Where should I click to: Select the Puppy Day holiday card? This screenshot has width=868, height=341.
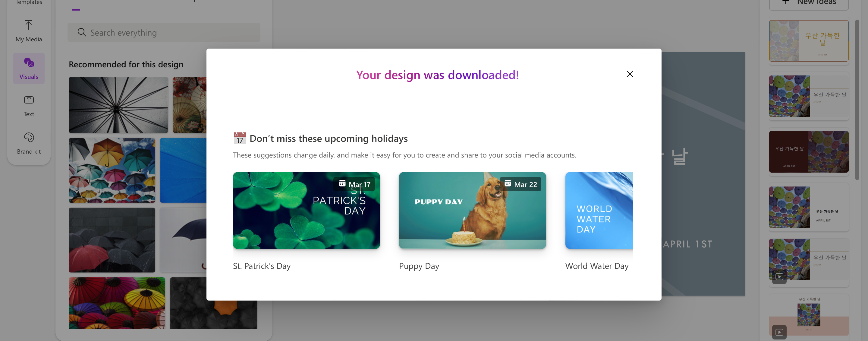[472, 210]
